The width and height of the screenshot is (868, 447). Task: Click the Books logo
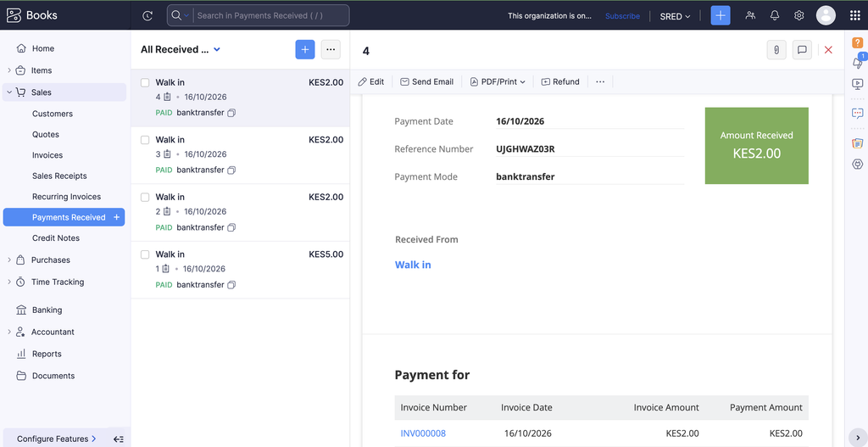point(31,15)
